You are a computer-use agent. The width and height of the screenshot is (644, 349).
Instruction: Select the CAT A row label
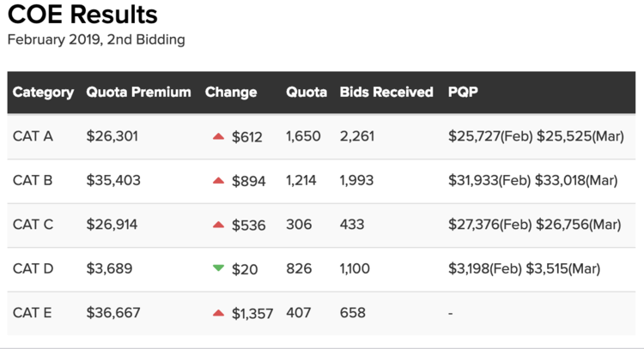tap(33, 136)
